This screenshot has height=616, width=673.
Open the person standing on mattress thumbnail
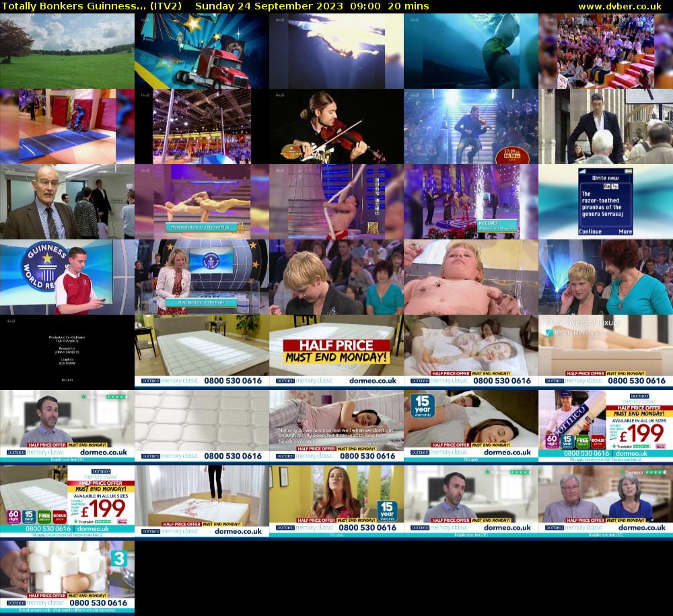[x=202, y=503]
